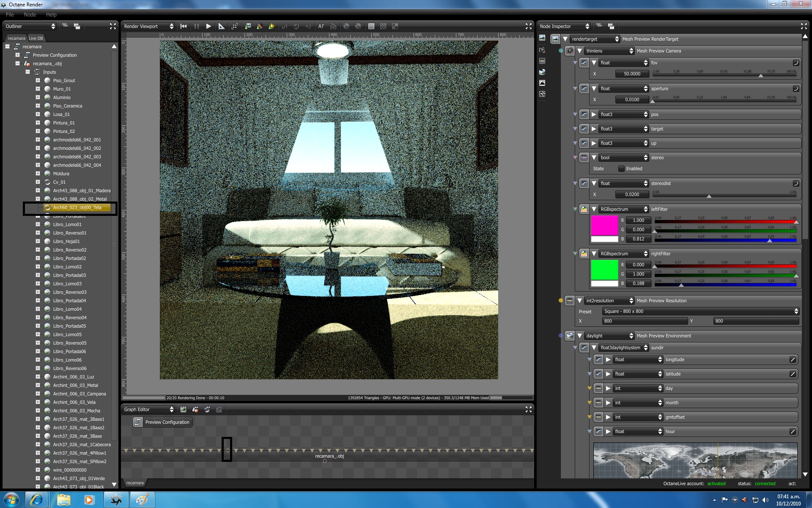Click the magenta leftFilter color swatch
812x508 pixels.
point(604,225)
